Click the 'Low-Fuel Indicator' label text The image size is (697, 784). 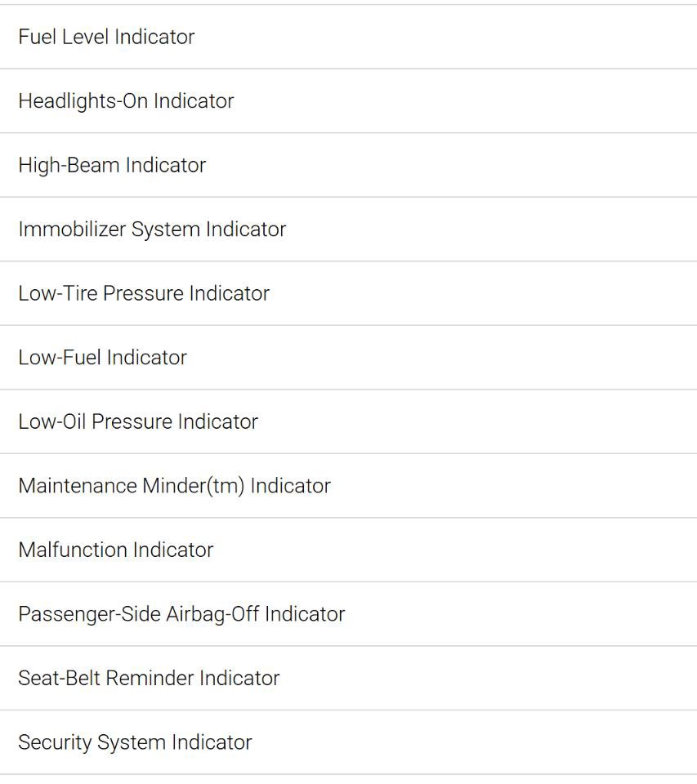coord(103,358)
